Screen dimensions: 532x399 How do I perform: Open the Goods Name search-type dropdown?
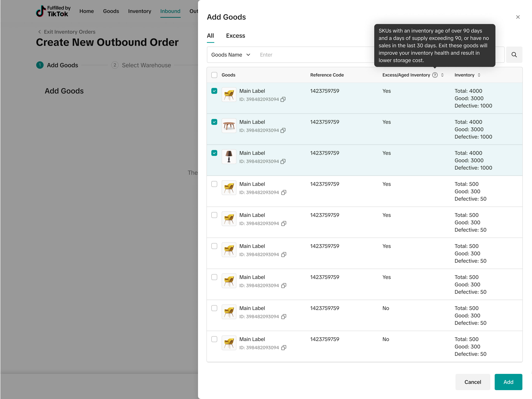click(x=231, y=55)
